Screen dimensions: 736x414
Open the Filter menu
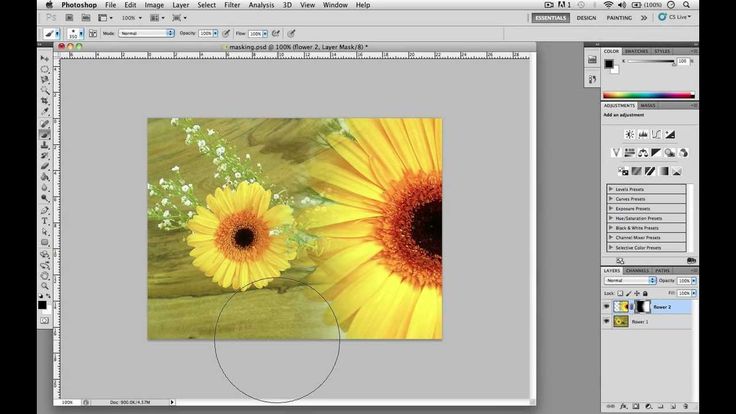point(232,5)
